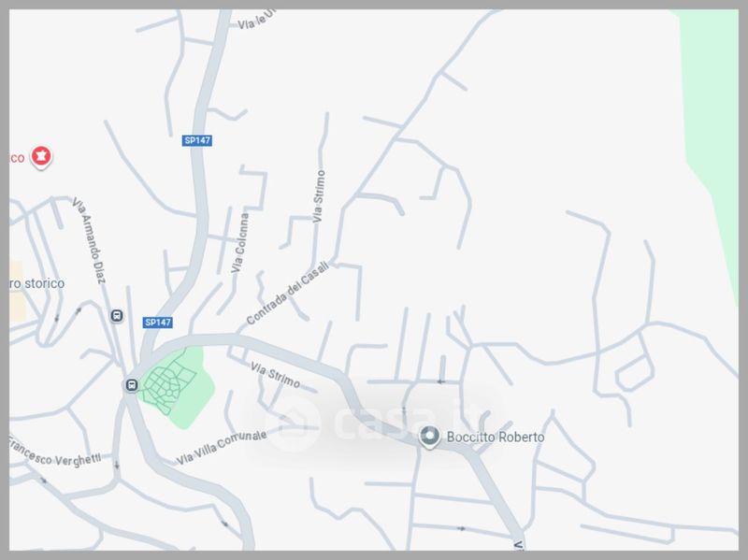Click the upper SP147 road shield
Image resolution: width=748 pixels, height=560 pixels.
[197, 140]
